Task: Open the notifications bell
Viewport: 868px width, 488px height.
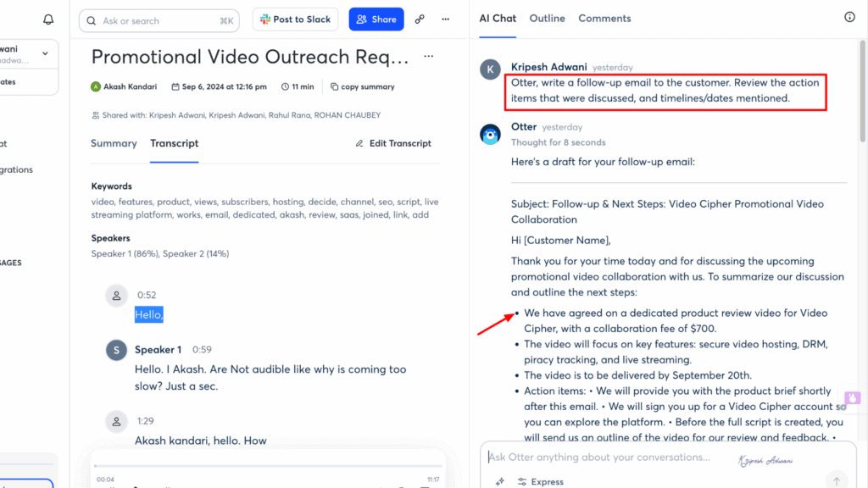Action: 48,20
